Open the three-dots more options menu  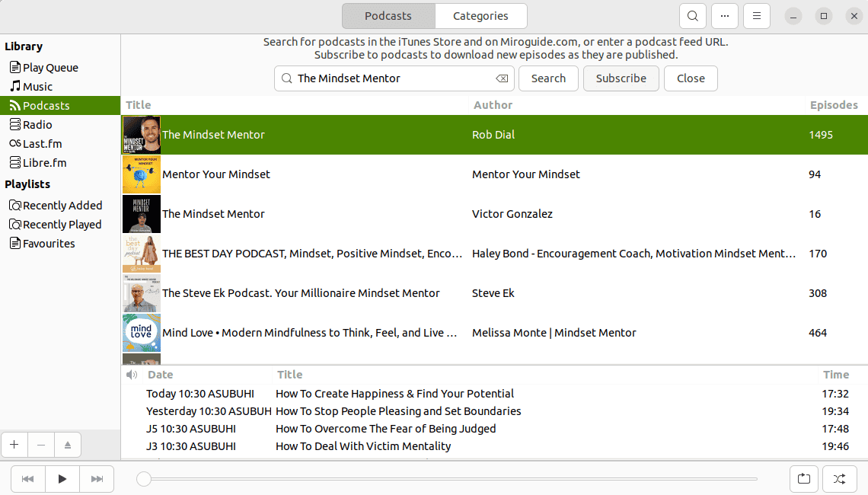point(725,16)
